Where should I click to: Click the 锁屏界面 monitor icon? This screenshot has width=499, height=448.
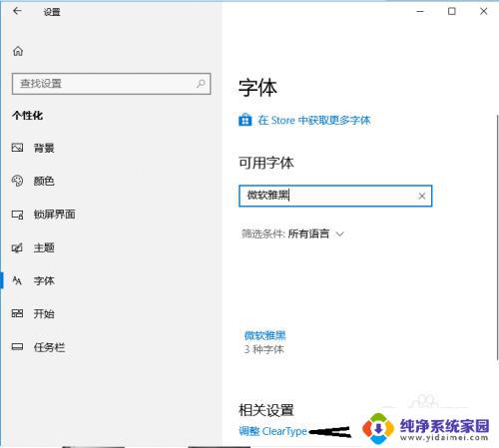pos(17,215)
